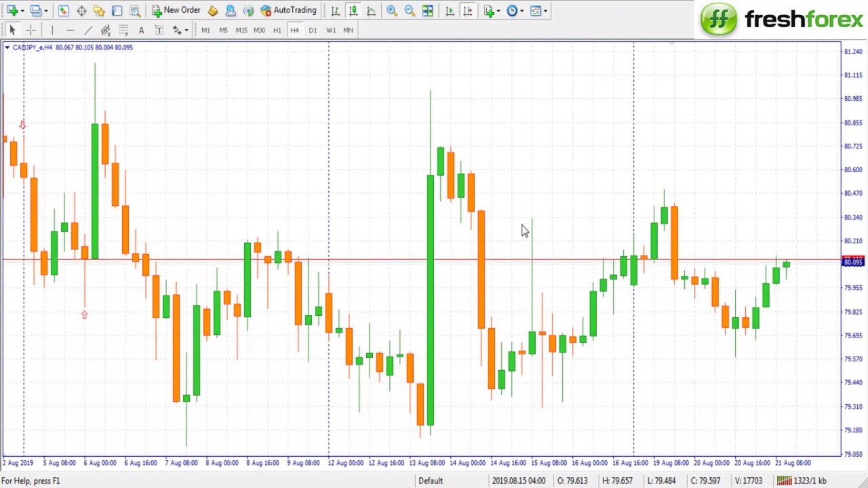Switch to M5 timeframe

(223, 30)
